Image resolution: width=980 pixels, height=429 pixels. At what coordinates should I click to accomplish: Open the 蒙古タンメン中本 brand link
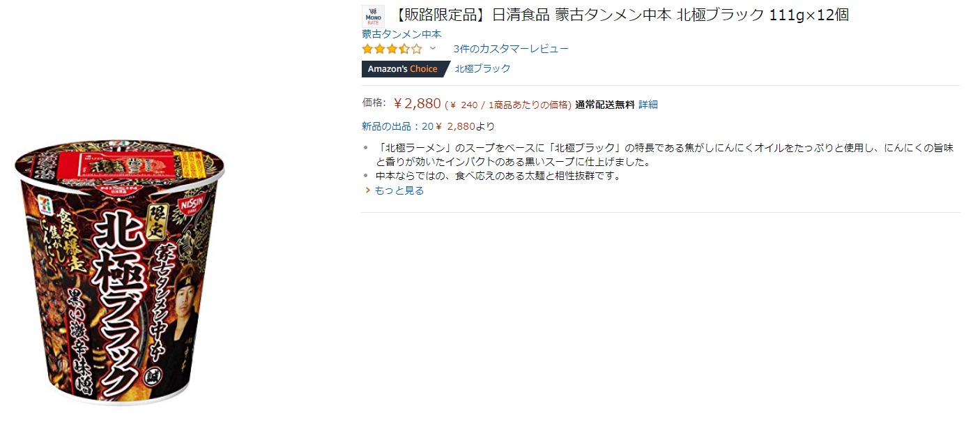(401, 33)
